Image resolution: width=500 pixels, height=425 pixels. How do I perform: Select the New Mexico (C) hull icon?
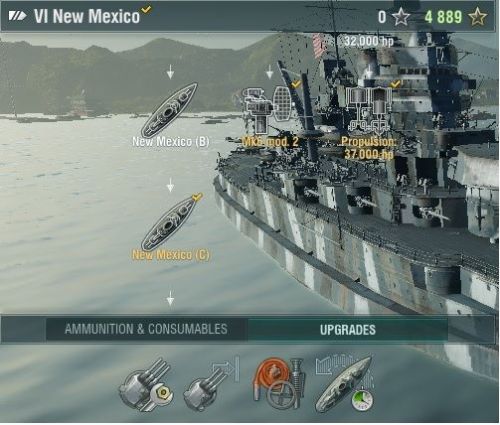169,223
